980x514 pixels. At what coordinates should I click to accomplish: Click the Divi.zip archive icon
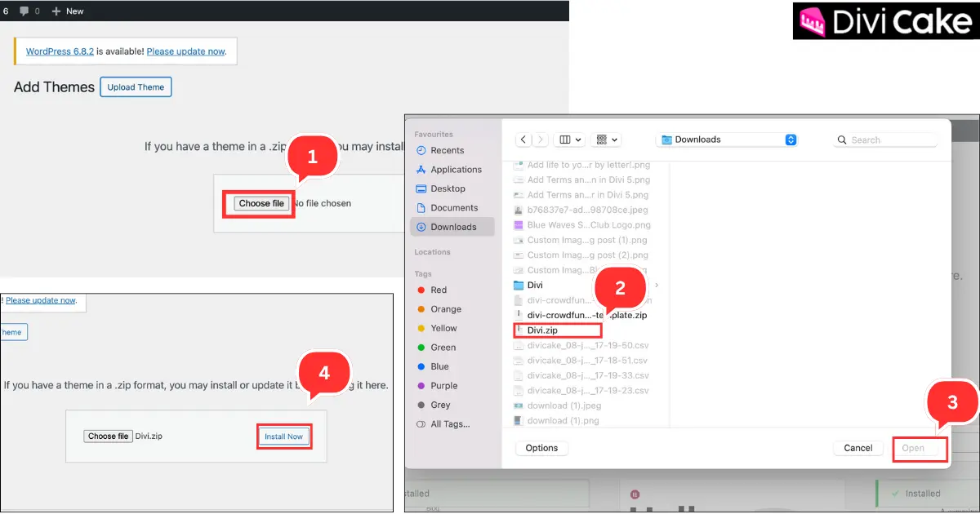tap(519, 330)
